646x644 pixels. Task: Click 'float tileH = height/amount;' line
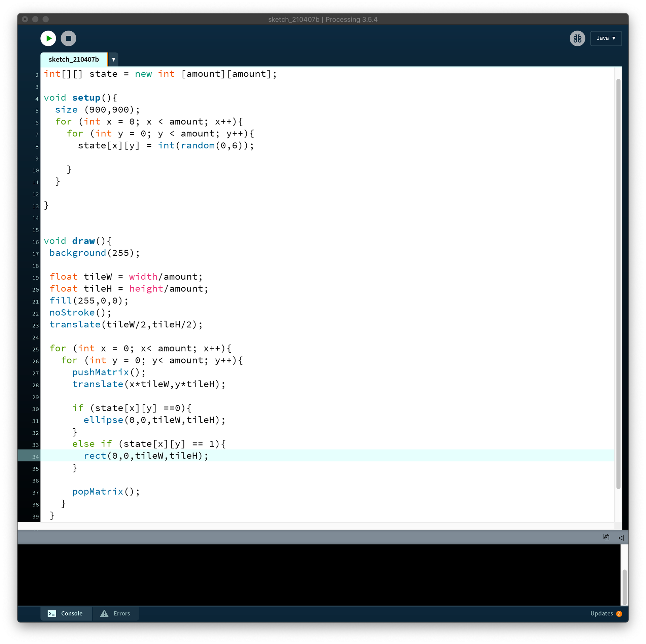pos(129,289)
